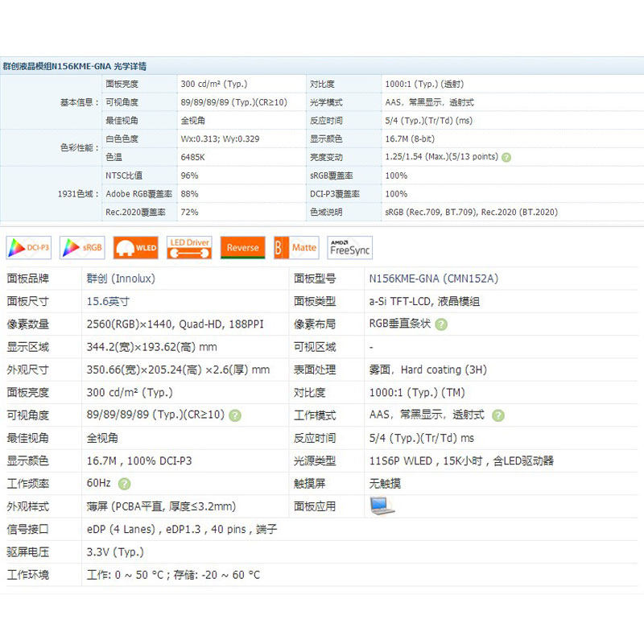The width and height of the screenshot is (644, 644).
Task: Open help icon next to 60Hz
Action: [x=124, y=484]
